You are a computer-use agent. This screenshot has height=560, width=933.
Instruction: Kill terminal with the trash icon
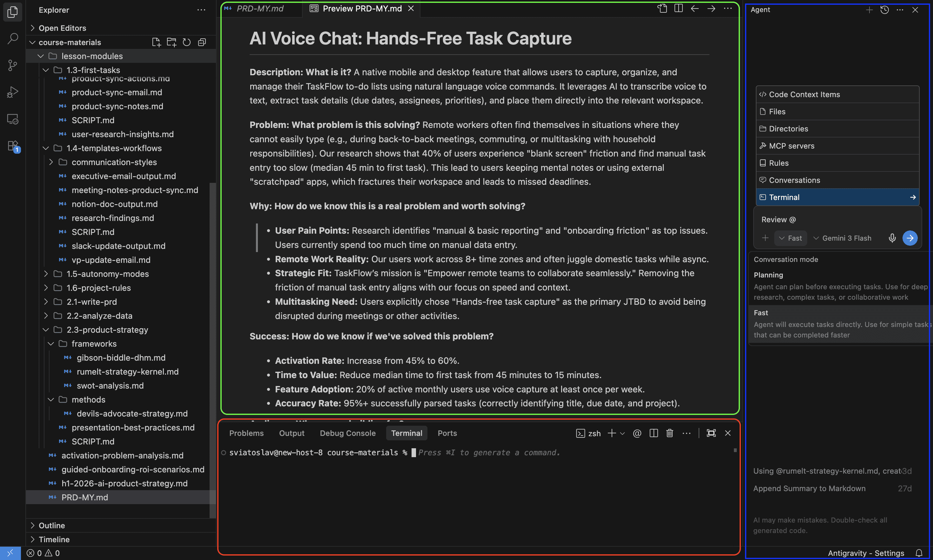point(669,433)
